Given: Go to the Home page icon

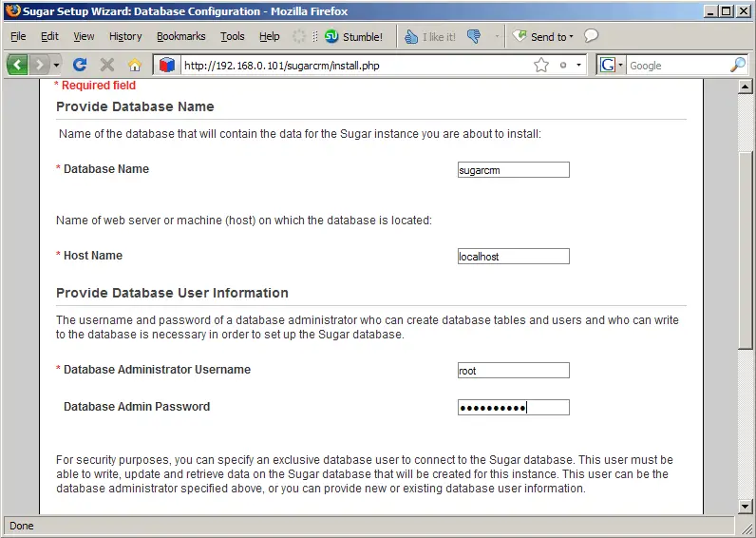Looking at the screenshot, I should tap(135, 65).
